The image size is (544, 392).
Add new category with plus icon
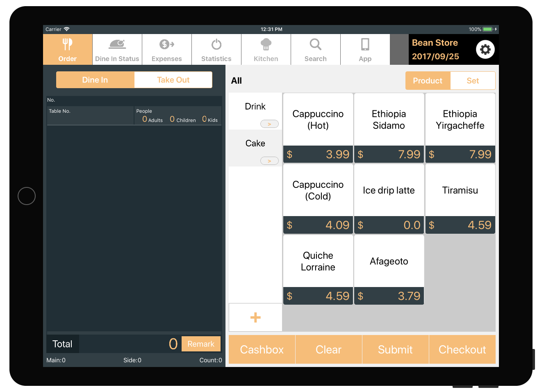tap(255, 317)
